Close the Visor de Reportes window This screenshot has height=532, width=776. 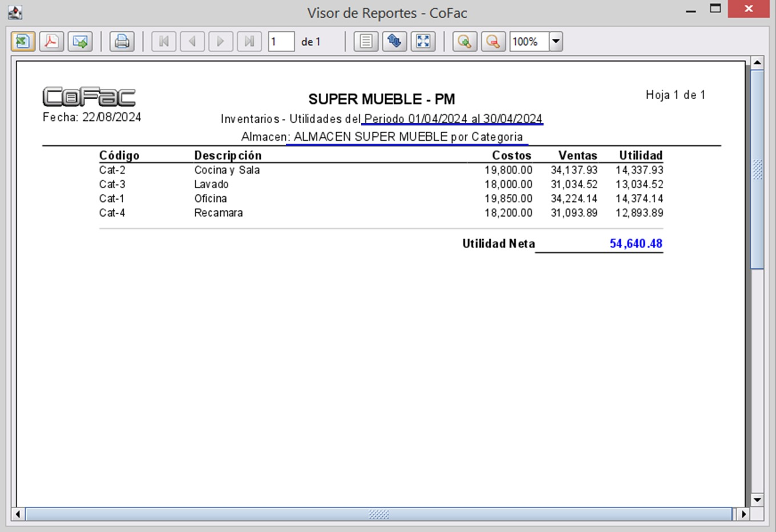tap(749, 9)
